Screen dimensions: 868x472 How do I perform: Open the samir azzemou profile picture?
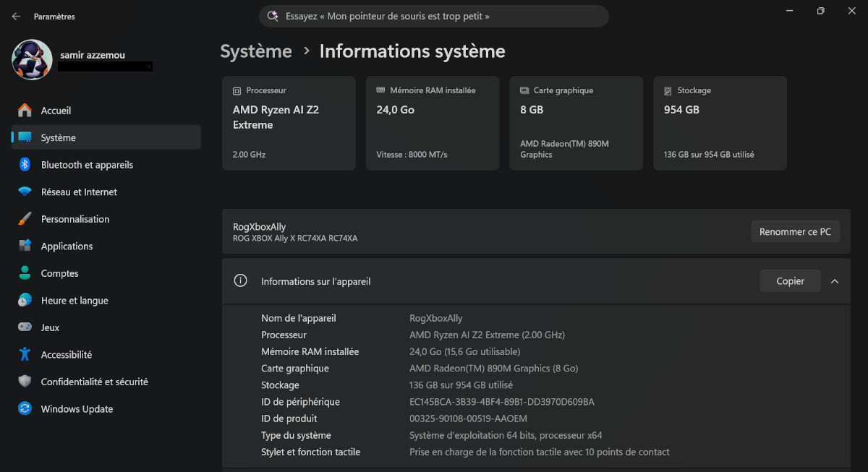tap(32, 59)
